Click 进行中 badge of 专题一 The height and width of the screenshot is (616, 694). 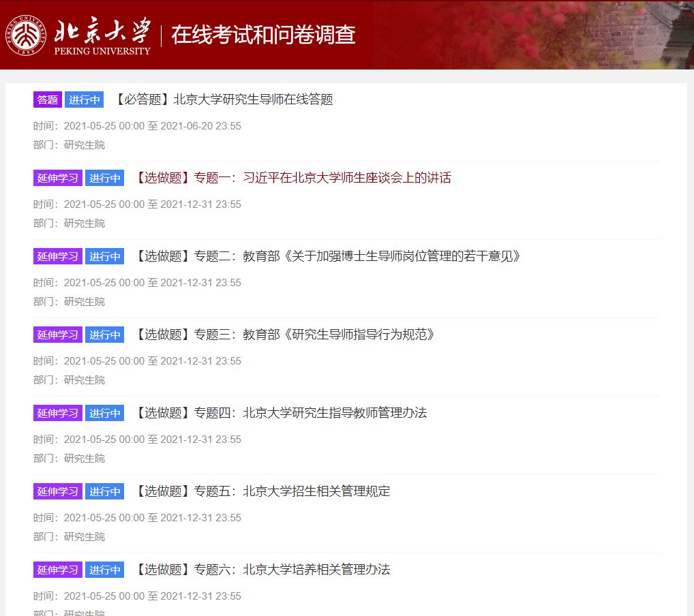pyautogui.click(x=105, y=178)
